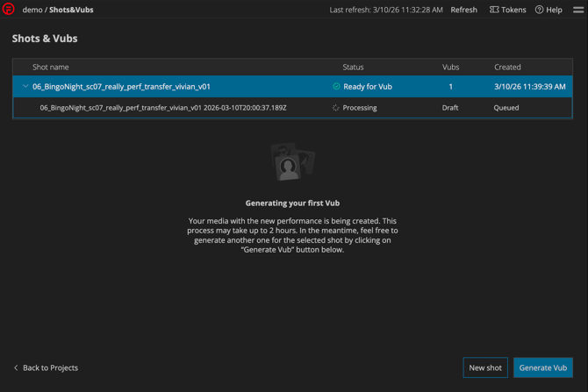Open the hamburger menu icon
The width and height of the screenshot is (588, 392).
578,10
